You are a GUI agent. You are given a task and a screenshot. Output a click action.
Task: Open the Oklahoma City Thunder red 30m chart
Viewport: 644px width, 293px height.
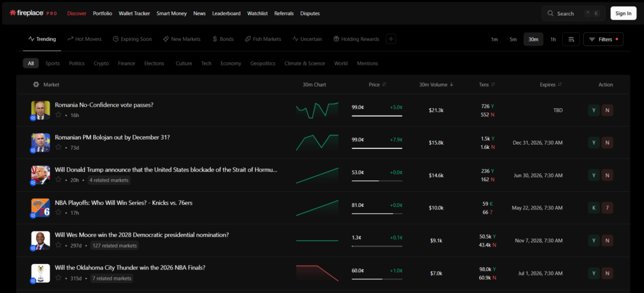317,274
